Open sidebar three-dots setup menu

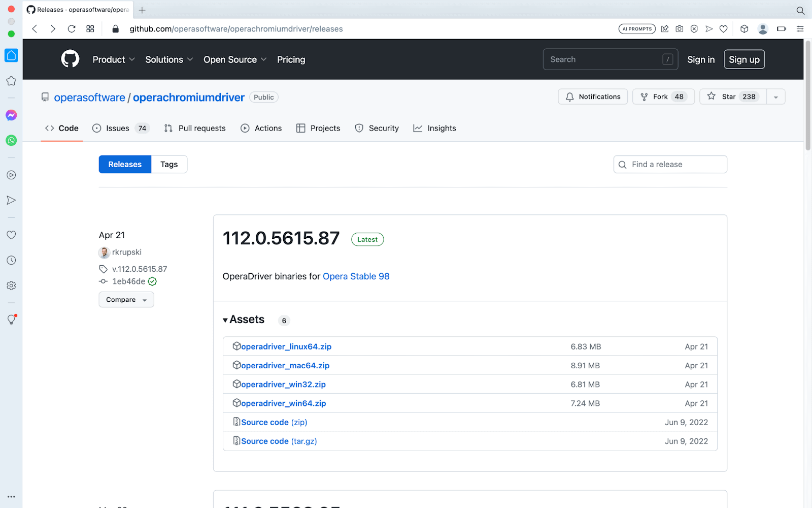(11, 497)
